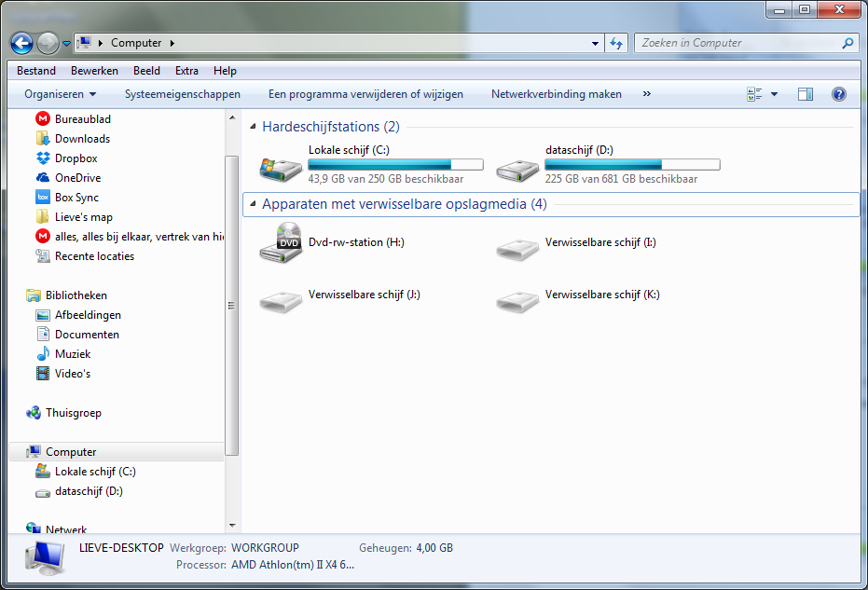
Task: Select Bureaublad in the navigation pane
Action: [82, 119]
